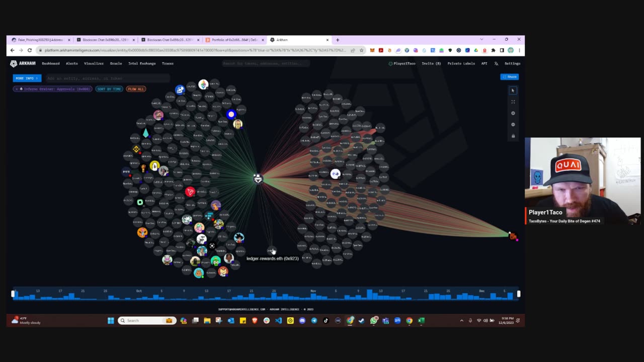Image resolution: width=644 pixels, height=362 pixels.
Task: Show hidden system tray icons
Action: 461,320
